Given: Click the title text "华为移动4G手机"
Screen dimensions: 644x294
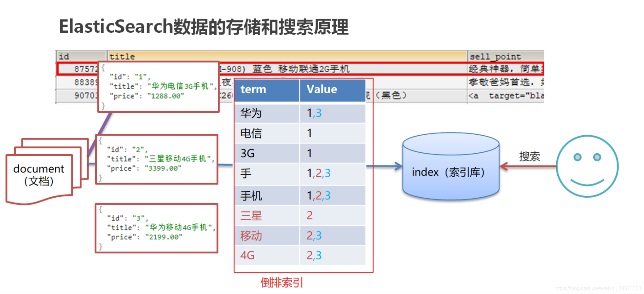Looking at the screenshot, I should pos(179,227).
